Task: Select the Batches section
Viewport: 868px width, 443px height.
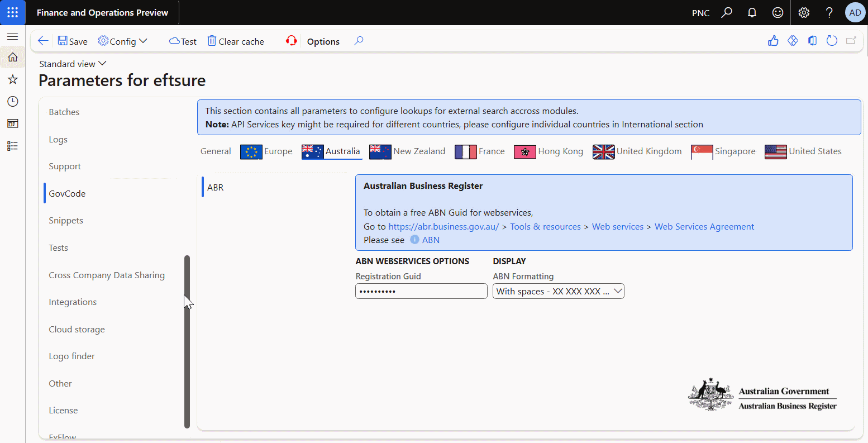Action: (x=64, y=112)
